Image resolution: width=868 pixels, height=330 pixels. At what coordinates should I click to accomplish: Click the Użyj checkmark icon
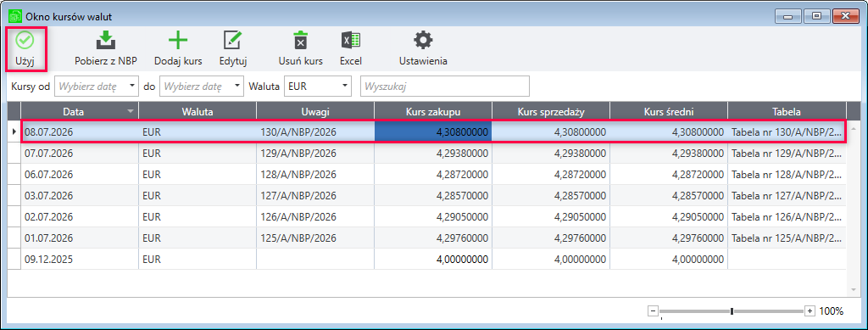pos(25,41)
